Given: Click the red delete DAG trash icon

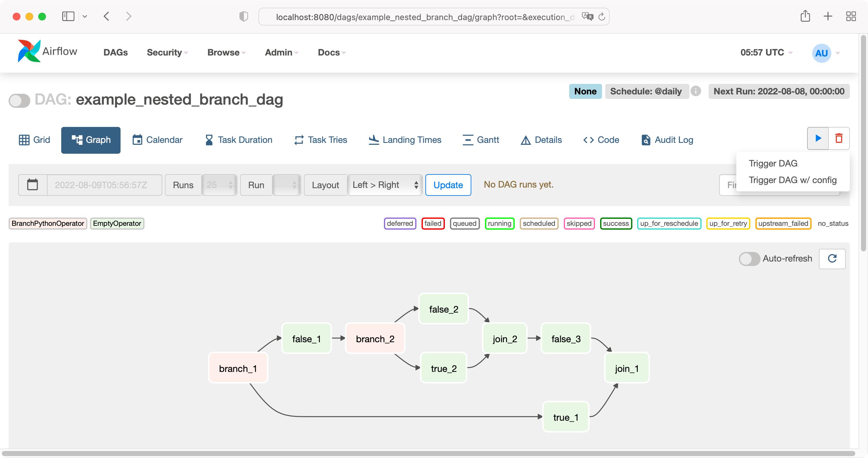Looking at the screenshot, I should pos(839,138).
